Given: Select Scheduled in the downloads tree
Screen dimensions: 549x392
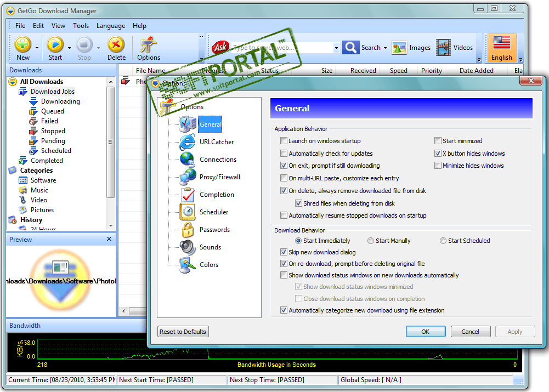Looking at the screenshot, I should click(x=56, y=151).
